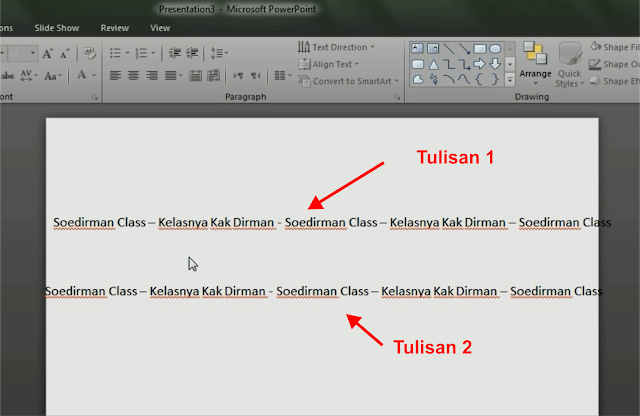Click the Decrease Font Size icon
640x416 pixels.
pyautogui.click(x=65, y=53)
